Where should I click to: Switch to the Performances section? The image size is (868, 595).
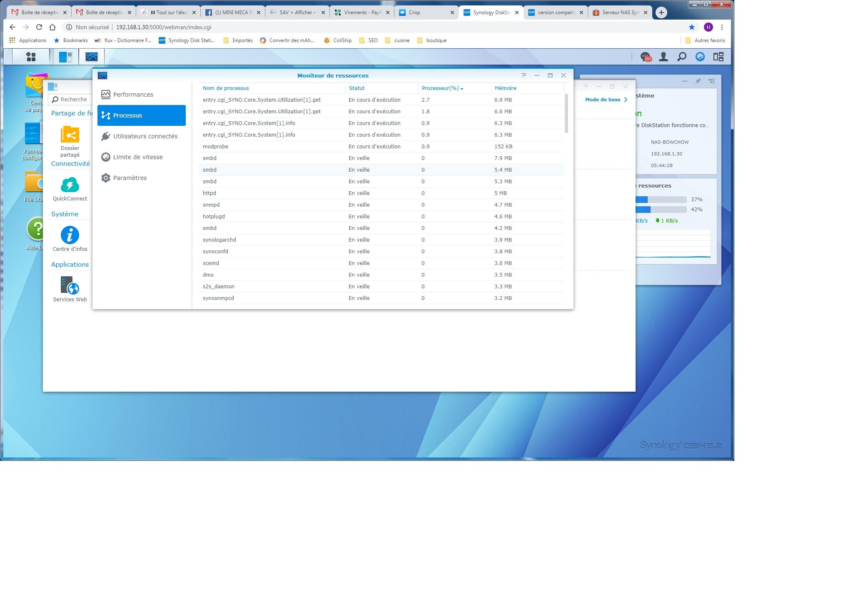[x=133, y=95]
